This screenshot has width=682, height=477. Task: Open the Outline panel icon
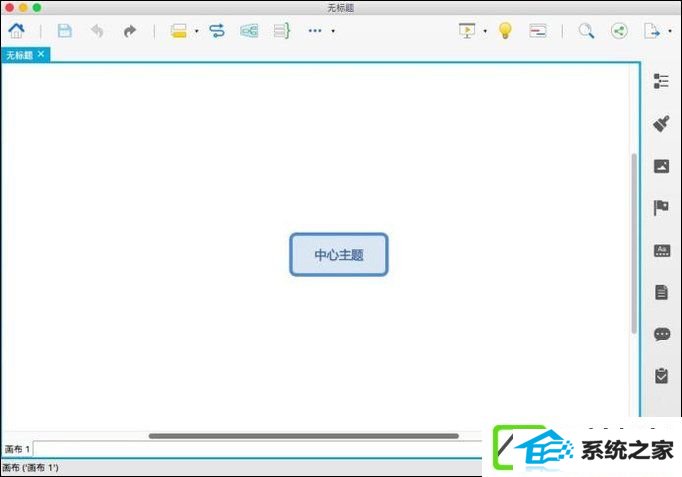(661, 81)
